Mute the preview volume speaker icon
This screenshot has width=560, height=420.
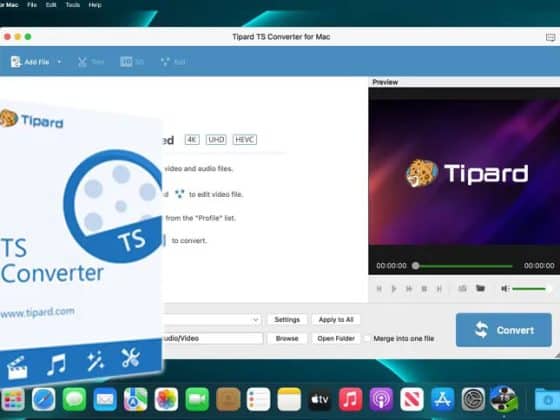point(505,288)
